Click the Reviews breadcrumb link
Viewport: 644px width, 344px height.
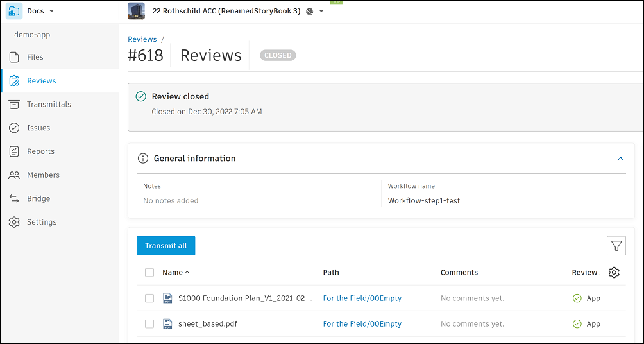[x=142, y=39]
